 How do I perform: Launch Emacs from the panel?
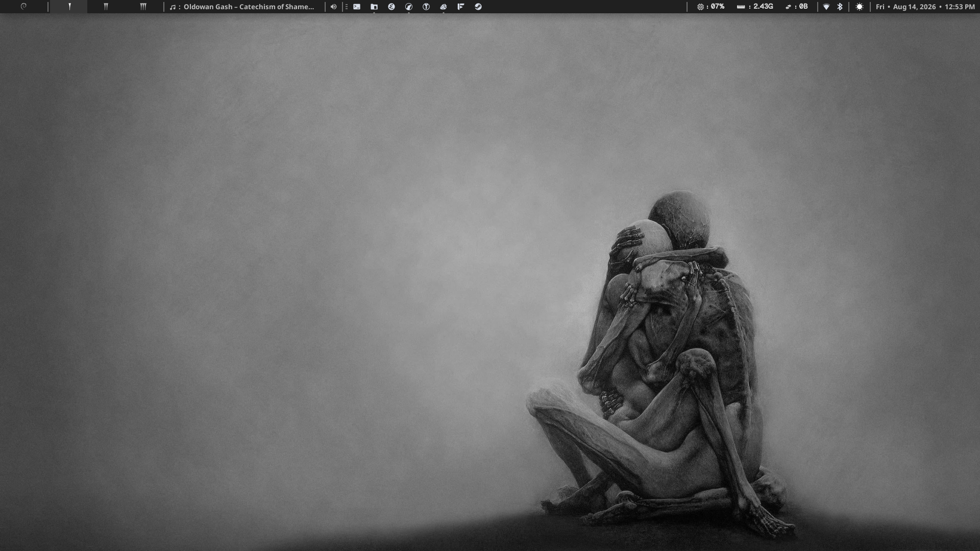391,7
